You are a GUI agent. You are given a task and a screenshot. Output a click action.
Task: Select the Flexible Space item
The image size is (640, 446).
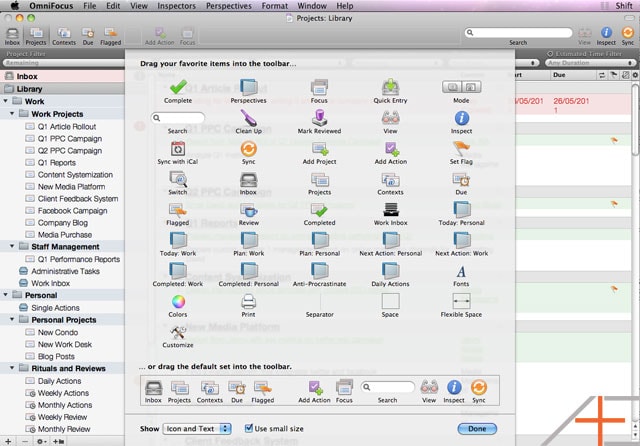click(461, 302)
